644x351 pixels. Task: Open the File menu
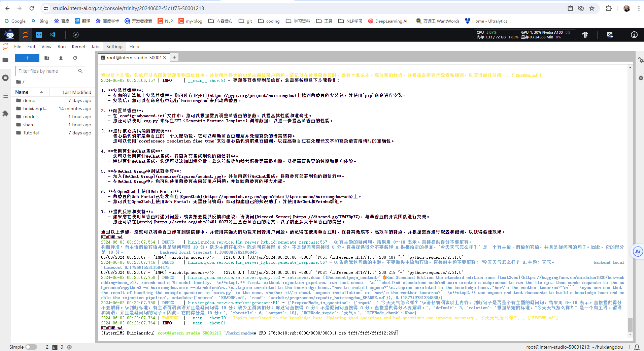click(18, 46)
